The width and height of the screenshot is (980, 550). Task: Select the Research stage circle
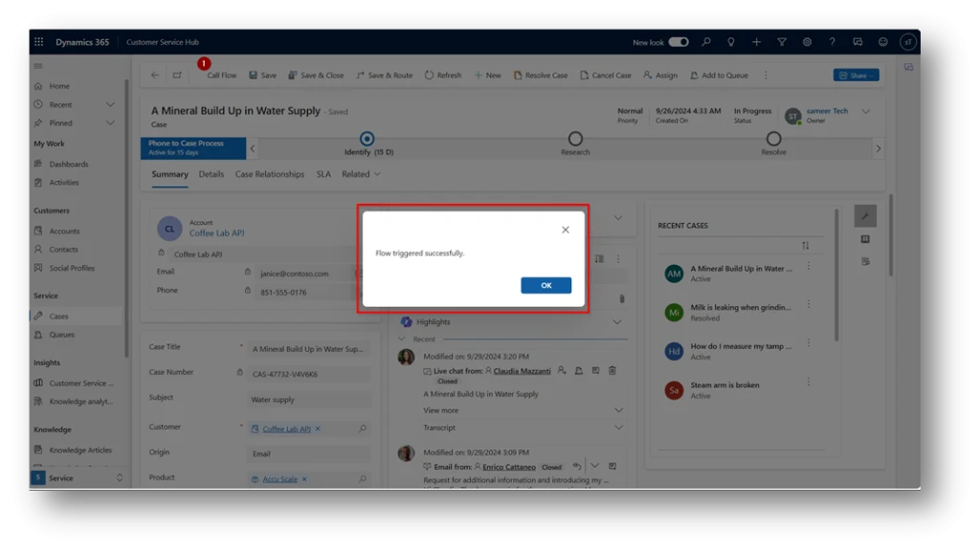pyautogui.click(x=575, y=140)
